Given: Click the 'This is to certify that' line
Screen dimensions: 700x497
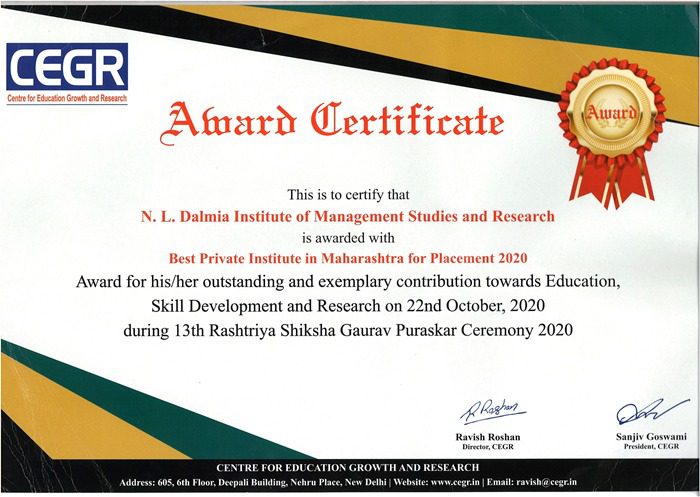Looking at the screenshot, I should (347, 194).
